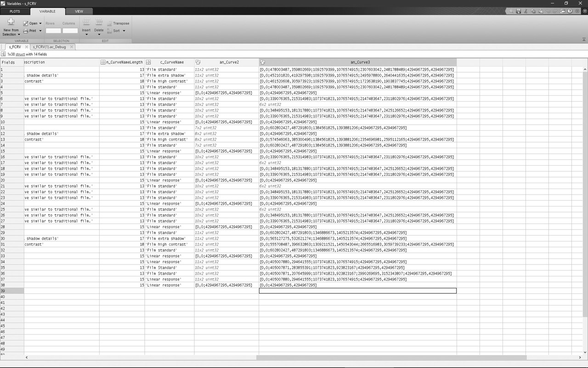The image size is (588, 368).
Task: Click the Delete rows icon
Action: click(99, 23)
